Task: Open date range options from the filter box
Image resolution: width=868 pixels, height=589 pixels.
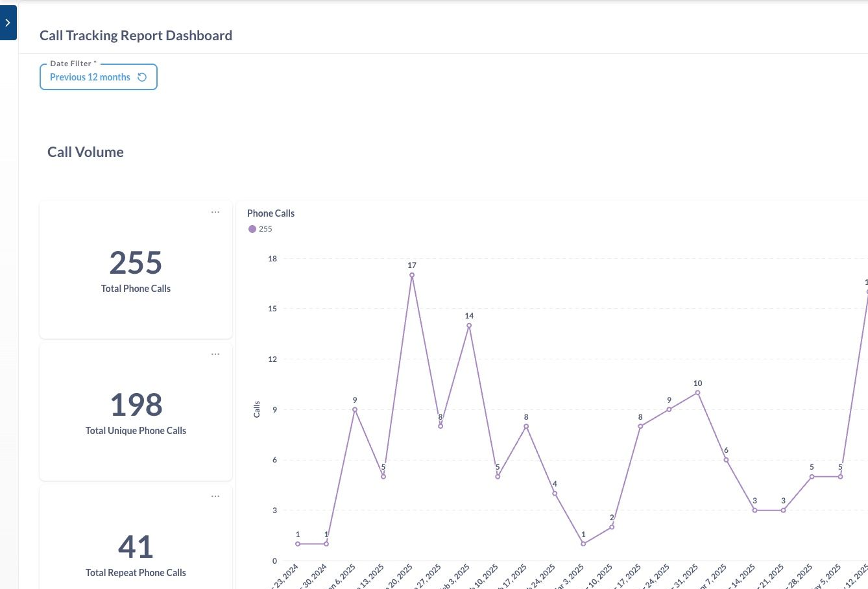Action: (x=91, y=77)
